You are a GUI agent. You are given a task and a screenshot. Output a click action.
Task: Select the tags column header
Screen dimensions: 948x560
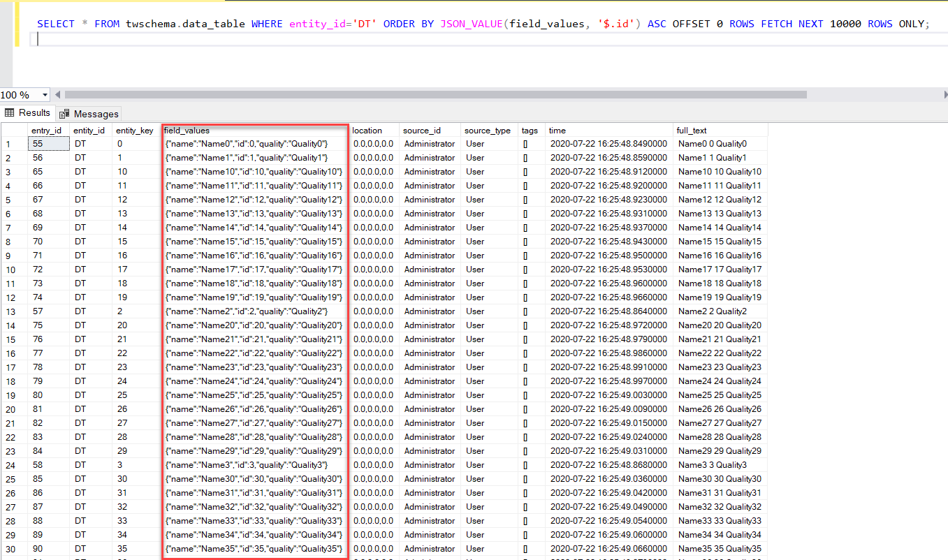pyautogui.click(x=532, y=131)
